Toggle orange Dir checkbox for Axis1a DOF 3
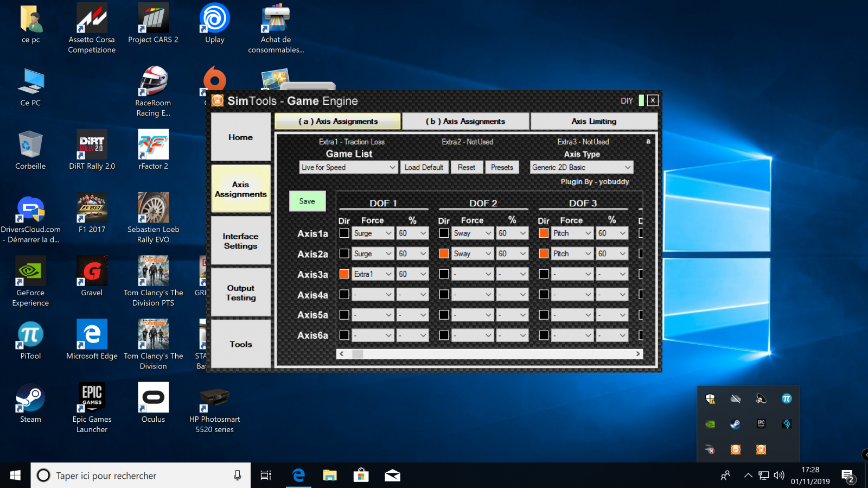 (x=544, y=233)
